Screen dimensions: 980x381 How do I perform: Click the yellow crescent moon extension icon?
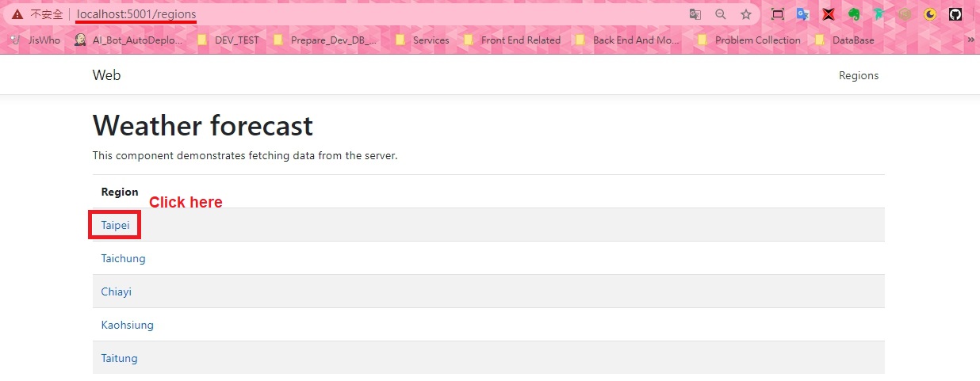click(x=930, y=14)
